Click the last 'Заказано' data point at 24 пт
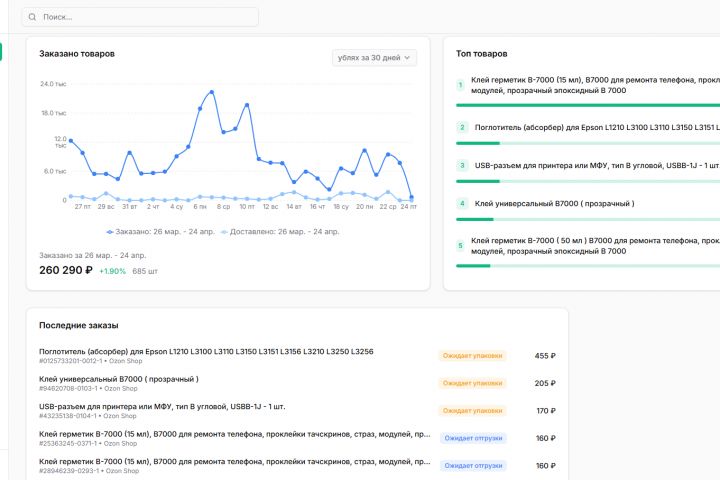Image resolution: width=720 pixels, height=480 pixels. 411,197
